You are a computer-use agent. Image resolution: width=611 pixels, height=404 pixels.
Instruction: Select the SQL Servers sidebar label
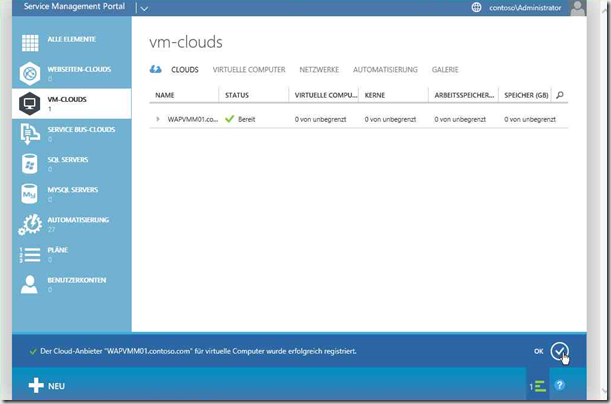(68, 159)
